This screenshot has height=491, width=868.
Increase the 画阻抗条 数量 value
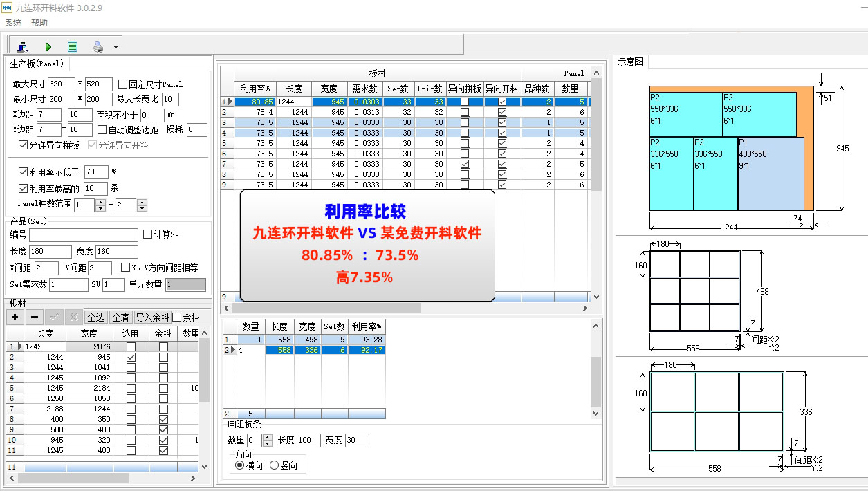pos(268,437)
